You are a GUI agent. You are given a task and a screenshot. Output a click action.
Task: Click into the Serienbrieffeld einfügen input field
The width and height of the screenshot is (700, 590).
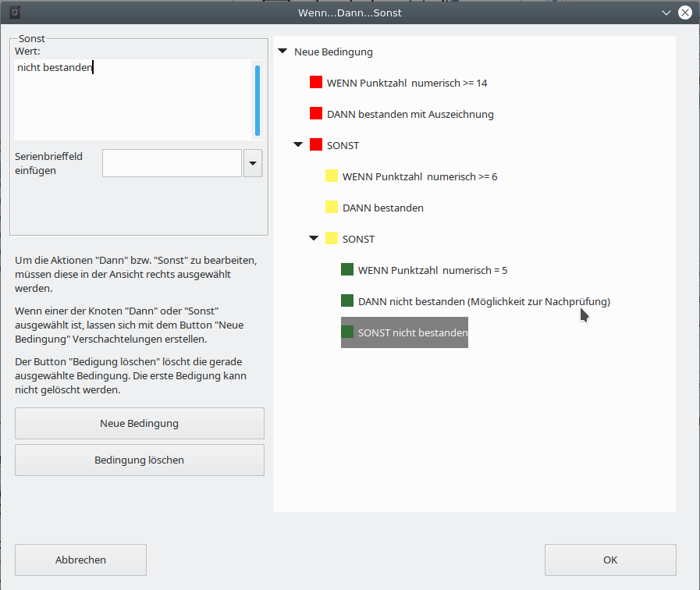172,163
